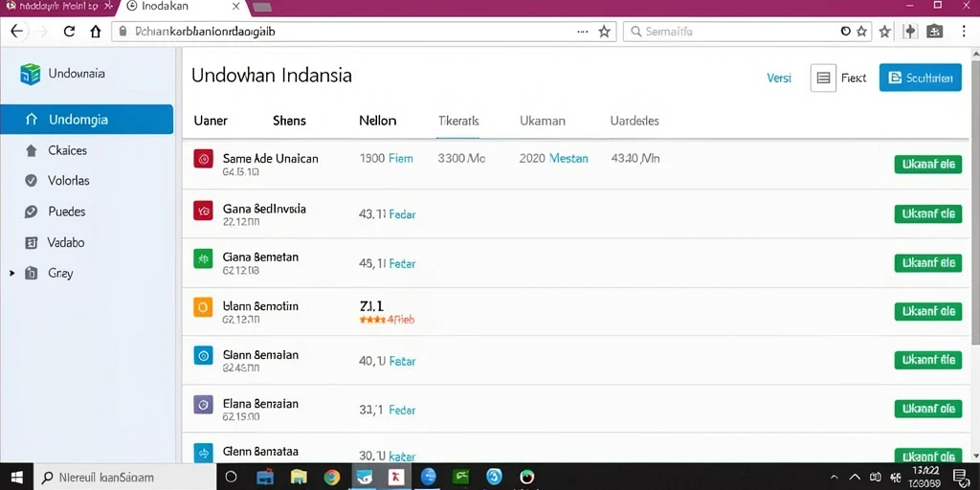The width and height of the screenshot is (980, 490).
Task: Open the Versi link
Action: (x=779, y=78)
